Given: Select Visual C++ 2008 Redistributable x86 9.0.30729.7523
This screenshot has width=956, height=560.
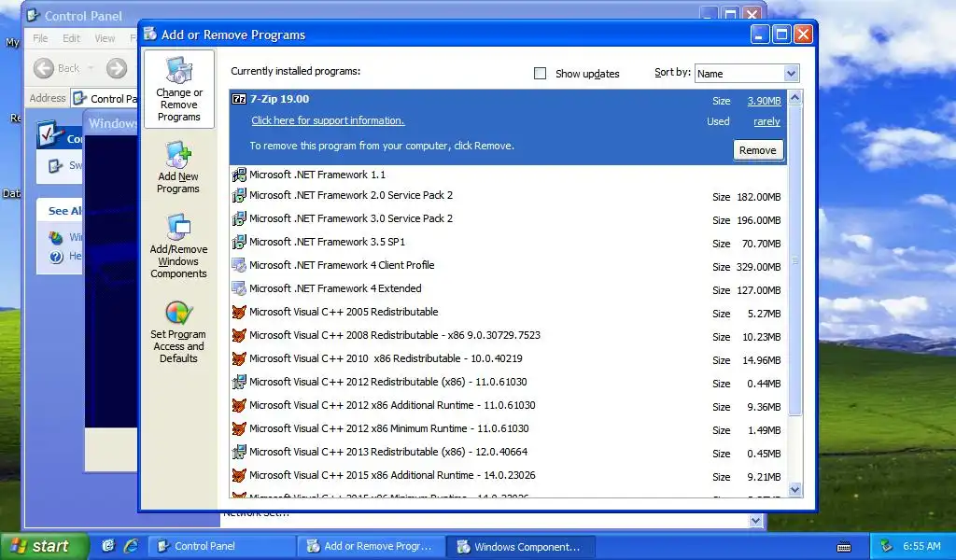Looking at the screenshot, I should click(x=509, y=336).
